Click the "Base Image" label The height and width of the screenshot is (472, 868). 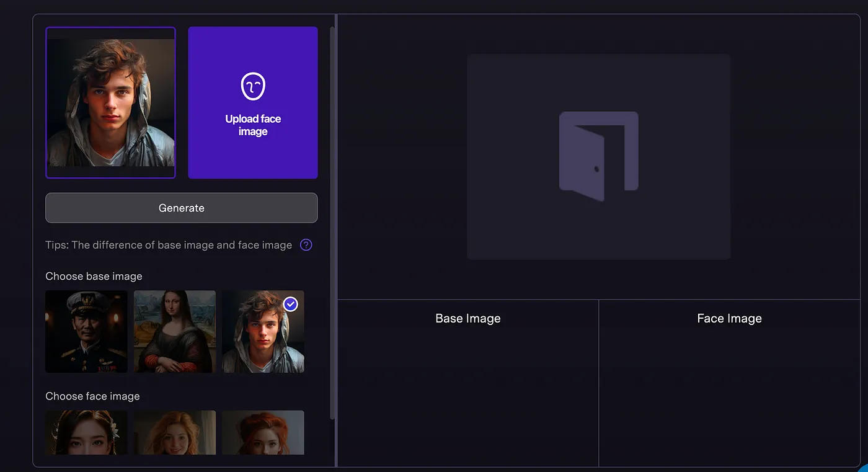pos(468,318)
